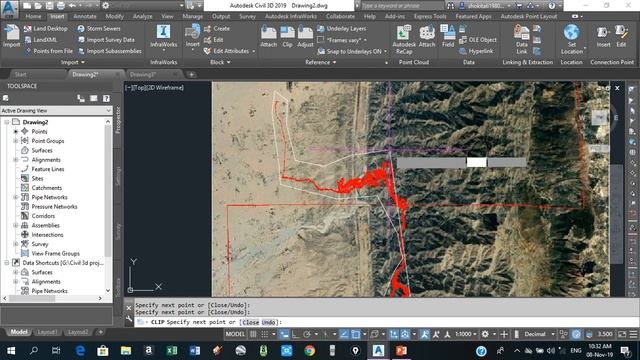Toggle the MODEL space button

click(235, 334)
